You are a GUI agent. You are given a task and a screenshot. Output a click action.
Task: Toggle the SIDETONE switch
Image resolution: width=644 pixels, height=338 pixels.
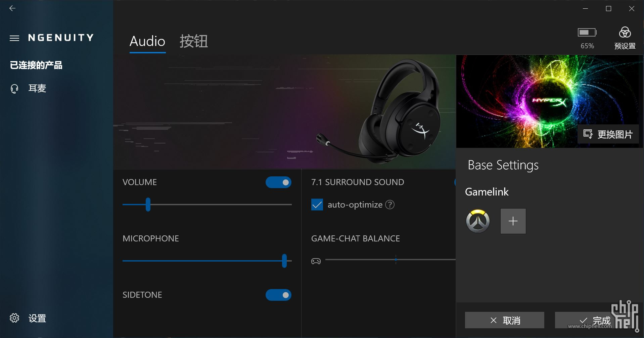coord(278,295)
